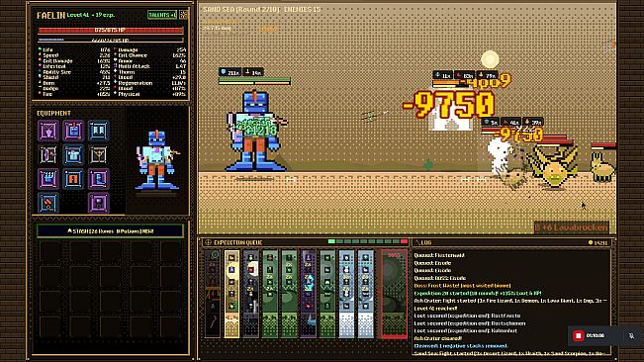The image size is (644, 362).
Task: Select the blue chest armor equipment slot
Action: coord(73,155)
